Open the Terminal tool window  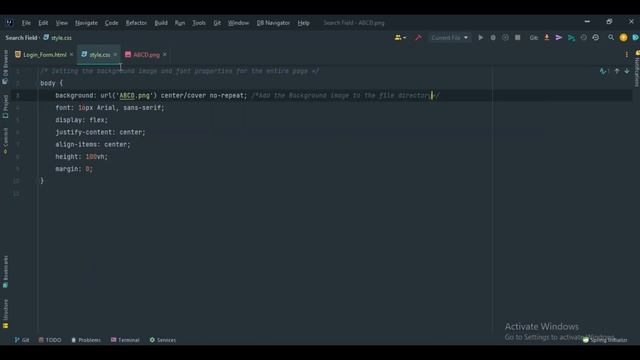point(125,340)
